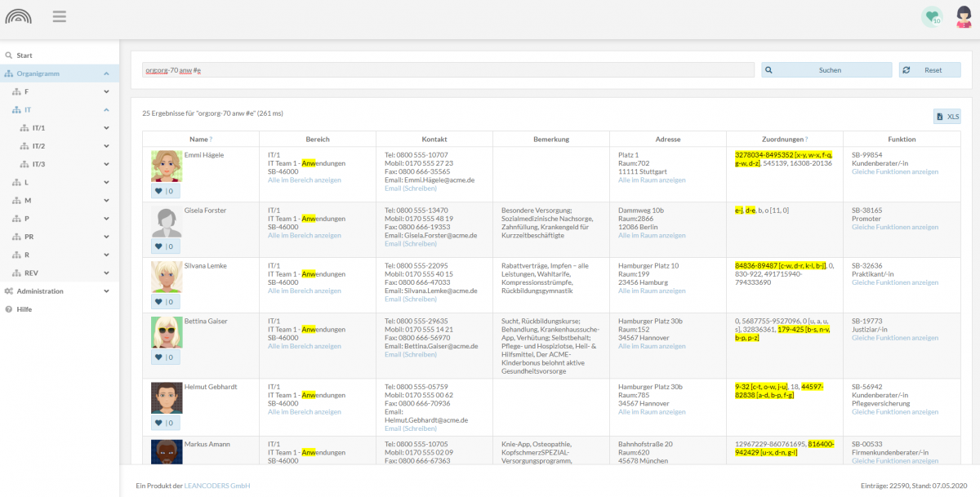Click the rainbow app logo
This screenshot has height=497, width=980.
coord(19,16)
